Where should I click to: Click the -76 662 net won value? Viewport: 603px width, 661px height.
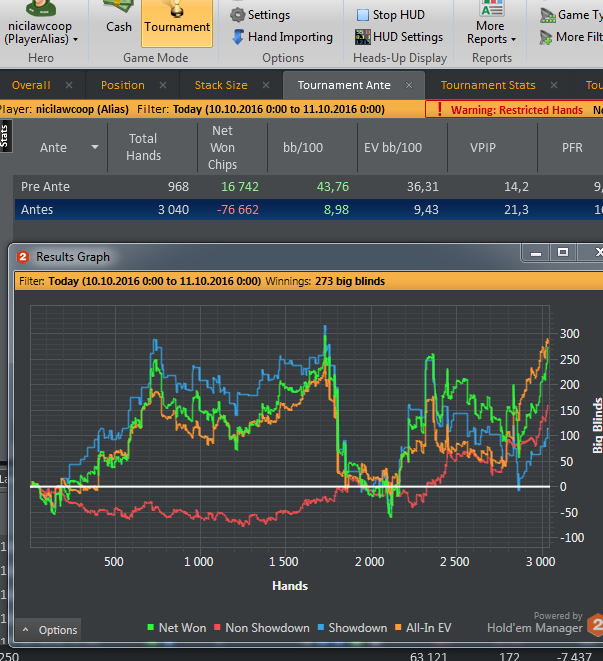[x=237, y=210]
